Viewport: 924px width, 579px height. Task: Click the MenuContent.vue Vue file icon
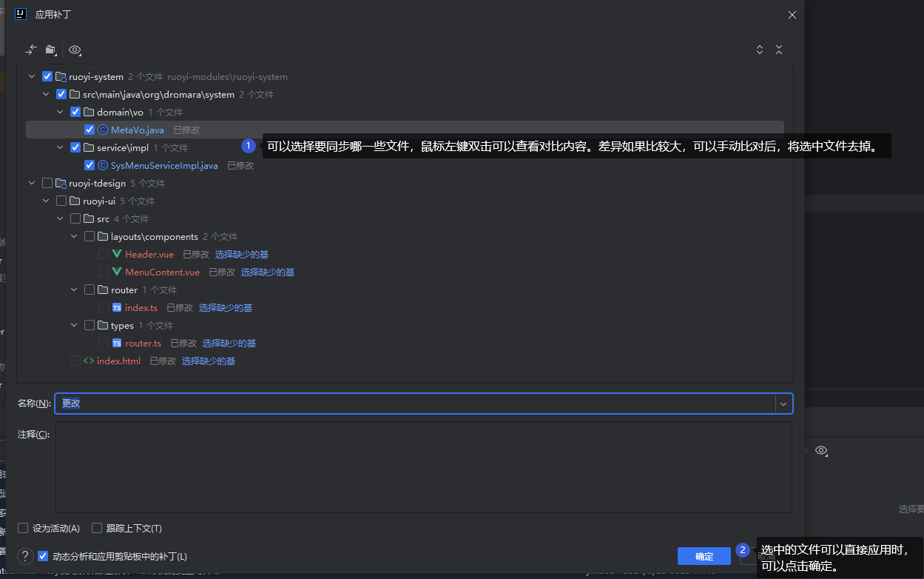pyautogui.click(x=117, y=272)
